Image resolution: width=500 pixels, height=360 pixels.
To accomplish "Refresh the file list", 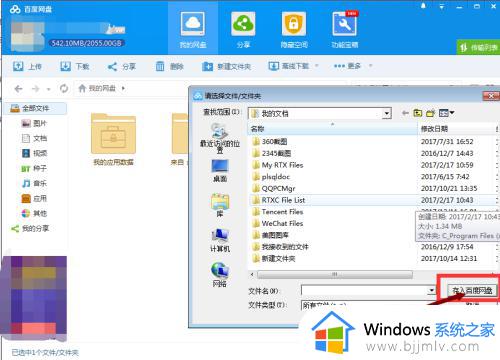I will 64,88.
